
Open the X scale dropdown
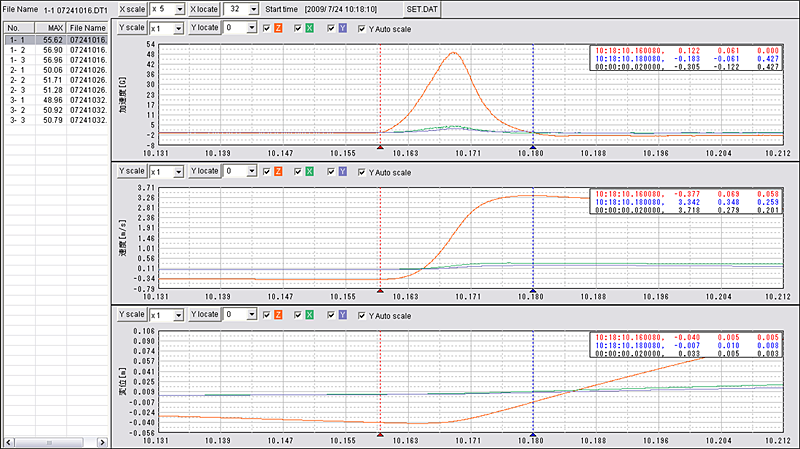180,9
